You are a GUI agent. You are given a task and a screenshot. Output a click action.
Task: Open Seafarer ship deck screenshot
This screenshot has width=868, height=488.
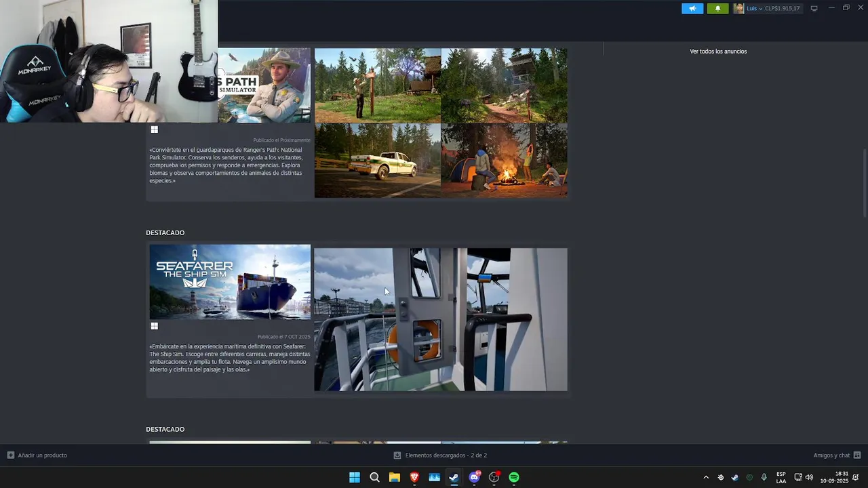point(441,319)
